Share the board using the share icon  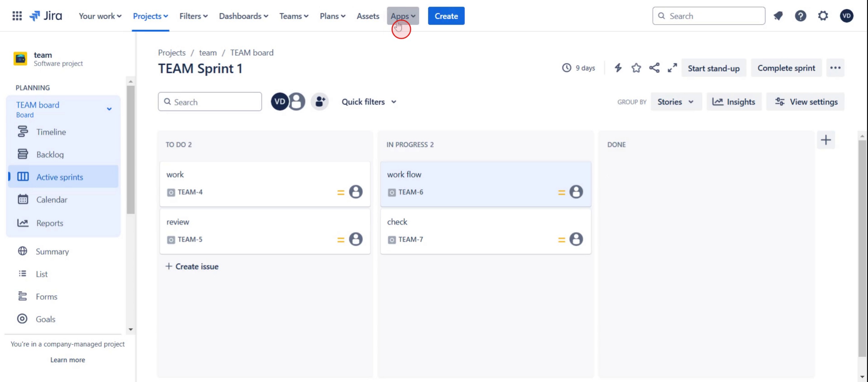click(654, 68)
